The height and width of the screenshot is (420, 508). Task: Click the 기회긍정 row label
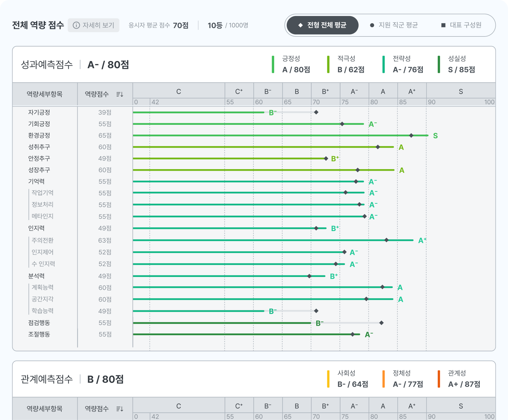(x=39, y=124)
